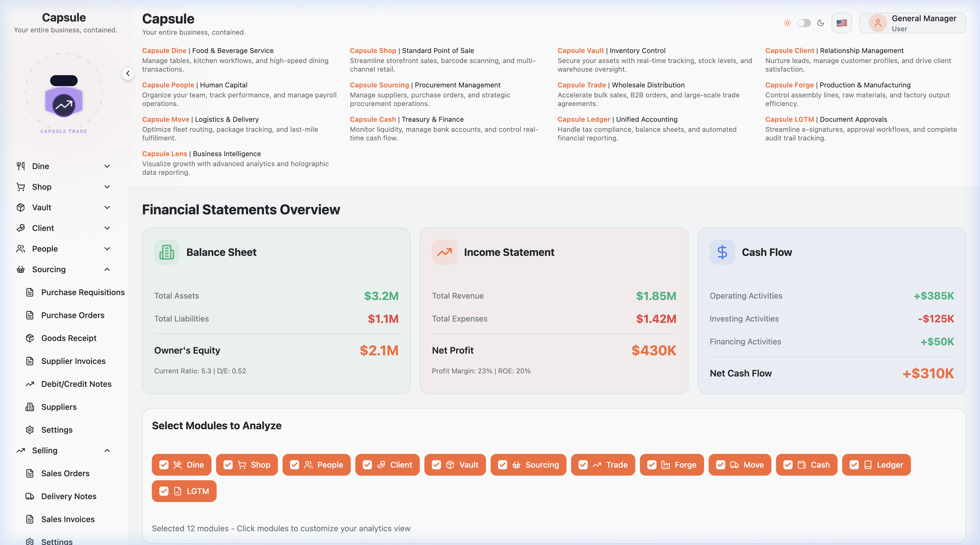Click the Dine fork-and-knife sidebar icon

click(21, 166)
